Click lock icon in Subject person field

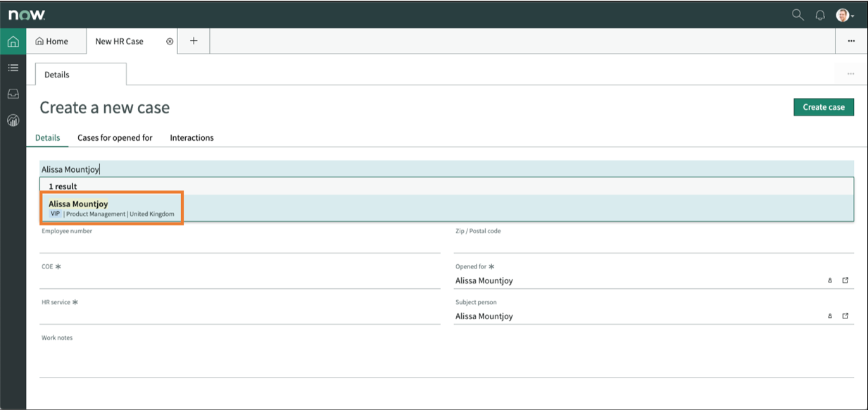coord(830,316)
